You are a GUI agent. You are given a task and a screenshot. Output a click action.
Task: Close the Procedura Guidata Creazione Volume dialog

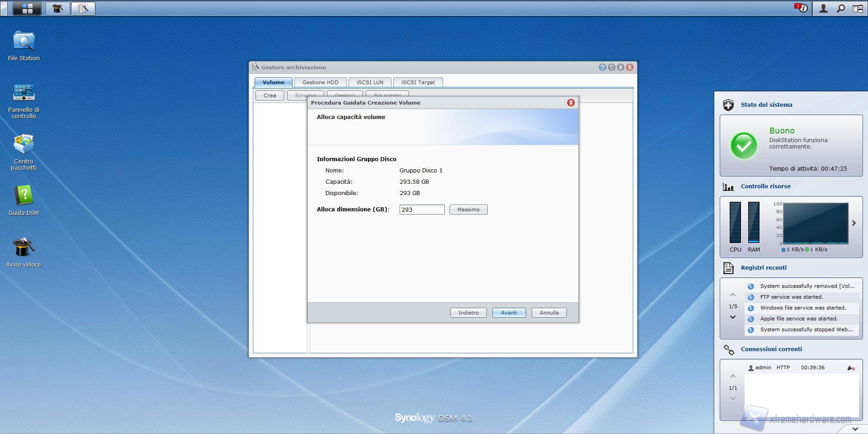point(571,103)
